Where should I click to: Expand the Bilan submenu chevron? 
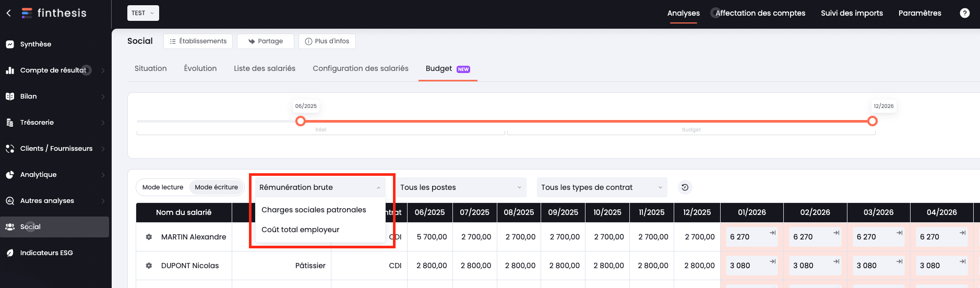(103, 97)
